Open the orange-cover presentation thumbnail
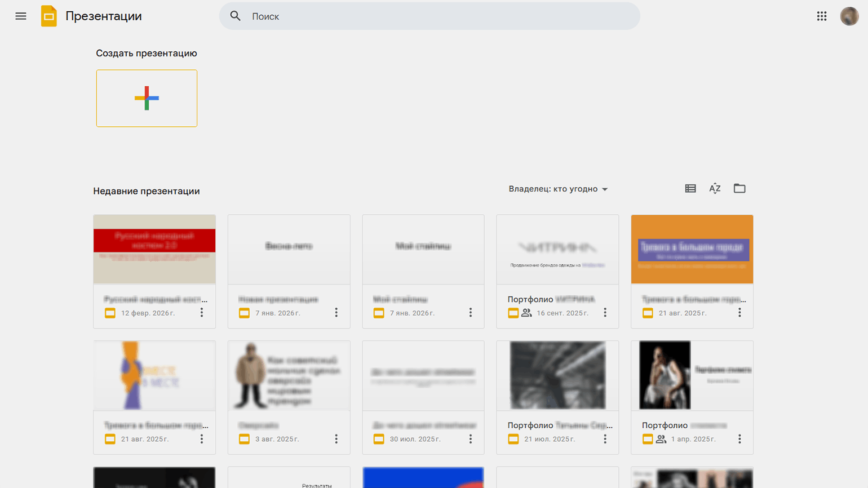The width and height of the screenshot is (868, 488). click(x=692, y=249)
